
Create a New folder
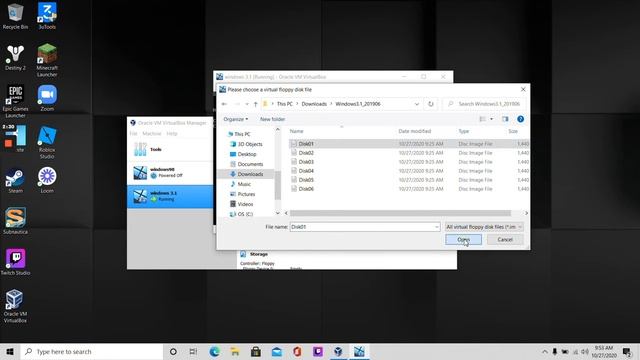click(272, 119)
